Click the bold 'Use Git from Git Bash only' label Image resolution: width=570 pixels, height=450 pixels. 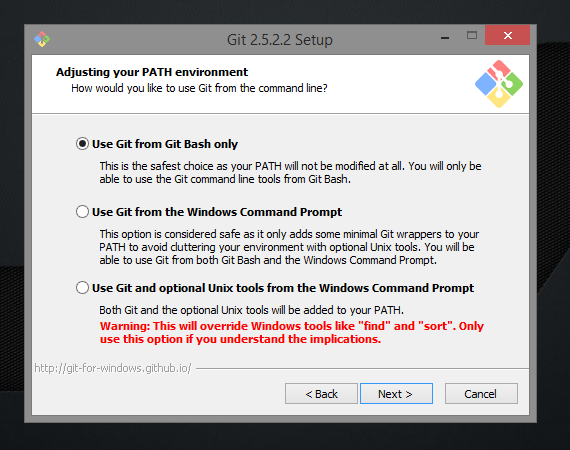point(165,144)
